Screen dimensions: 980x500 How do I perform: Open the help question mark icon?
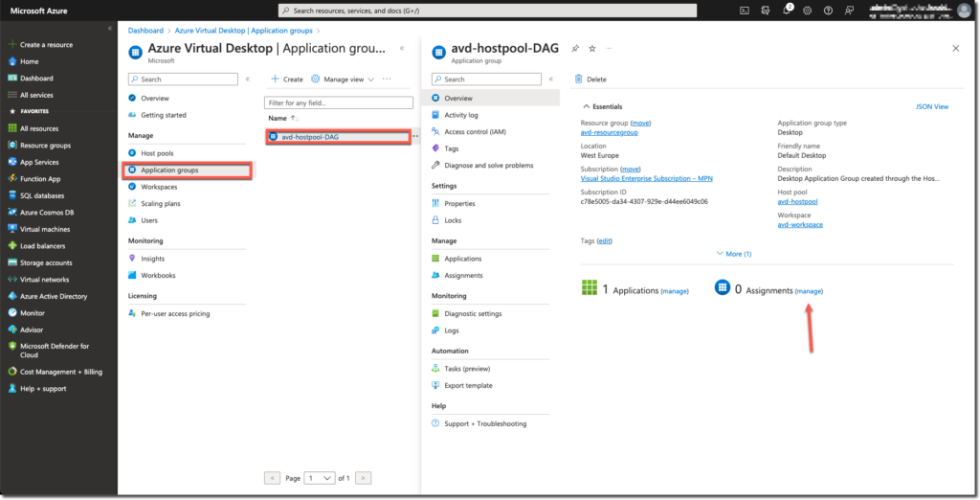(x=828, y=11)
